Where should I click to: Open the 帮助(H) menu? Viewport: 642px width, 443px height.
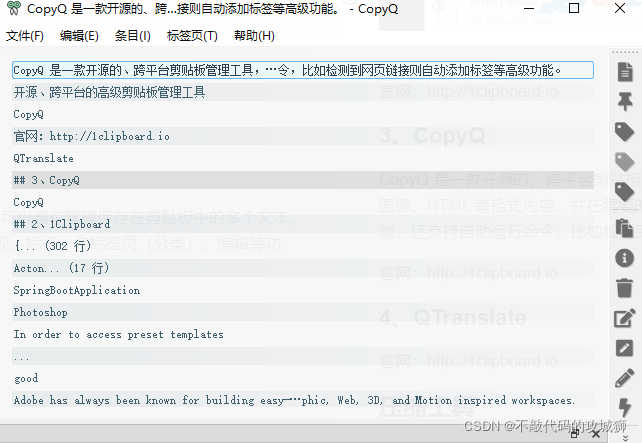click(254, 36)
